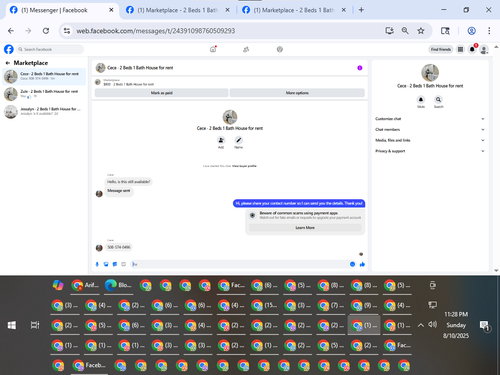This screenshot has width=500, height=375.
Task: Search the conversation with magnifier icon
Action: tap(438, 100)
